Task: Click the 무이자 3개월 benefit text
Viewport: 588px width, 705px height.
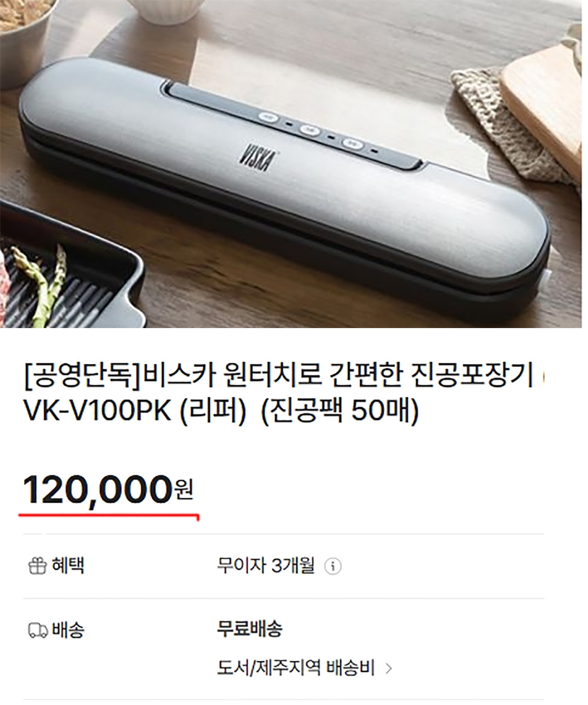Action: [265, 566]
